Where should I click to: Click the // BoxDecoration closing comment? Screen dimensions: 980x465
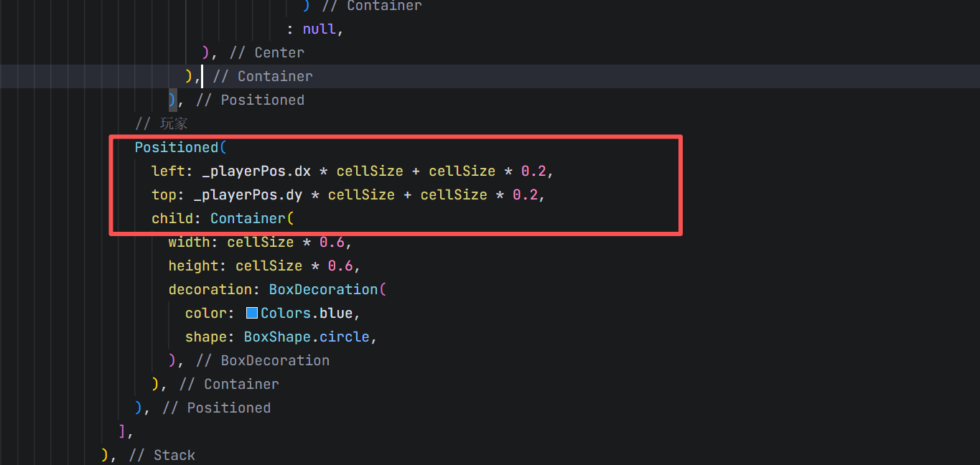pyautogui.click(x=263, y=360)
